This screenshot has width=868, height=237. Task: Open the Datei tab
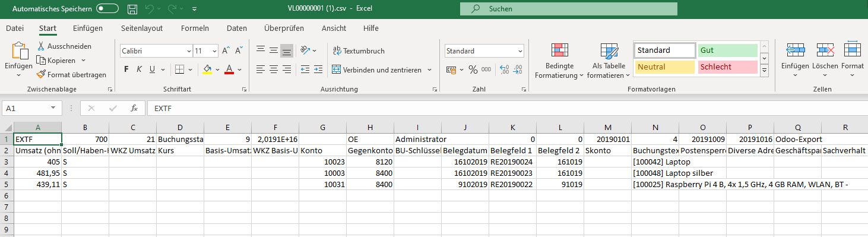pos(15,28)
